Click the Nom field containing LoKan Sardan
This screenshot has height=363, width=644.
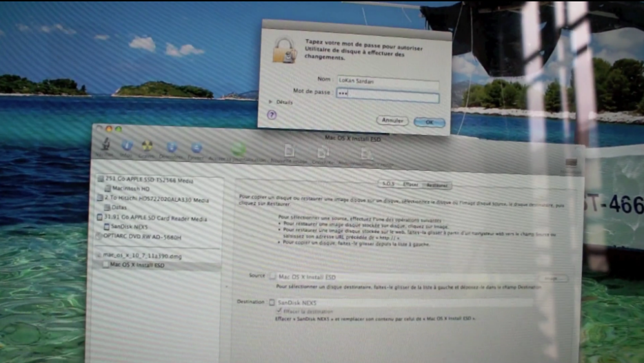(x=388, y=81)
